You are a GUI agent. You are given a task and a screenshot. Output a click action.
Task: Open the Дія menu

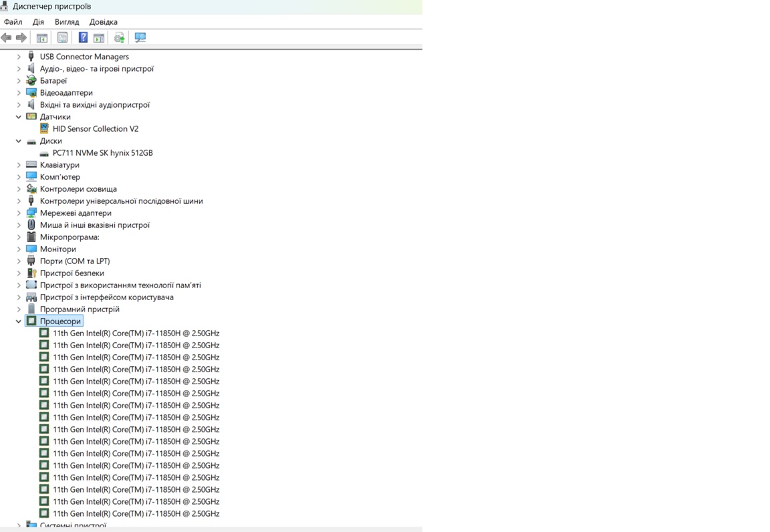(38, 21)
